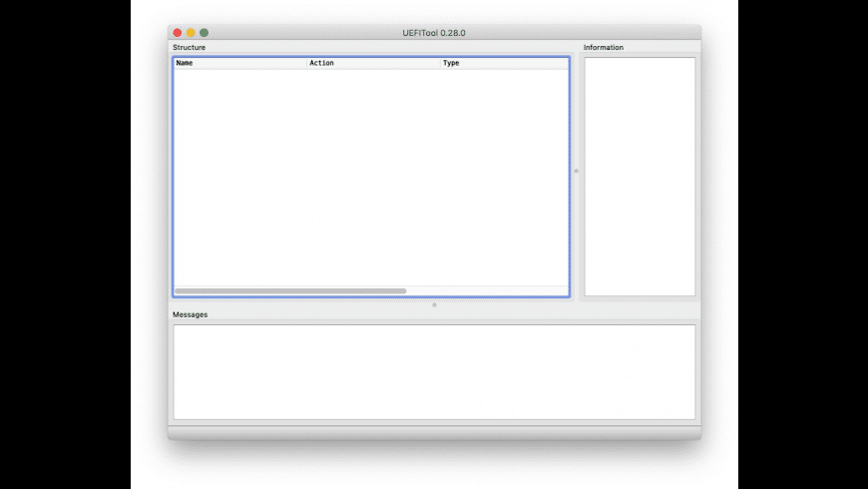Minimize the UEFITool window with yellow button
868x489 pixels.
coord(191,33)
